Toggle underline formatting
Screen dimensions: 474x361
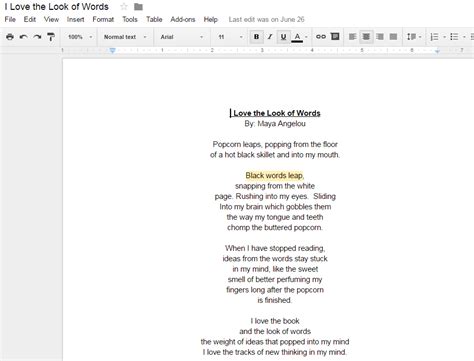click(283, 37)
